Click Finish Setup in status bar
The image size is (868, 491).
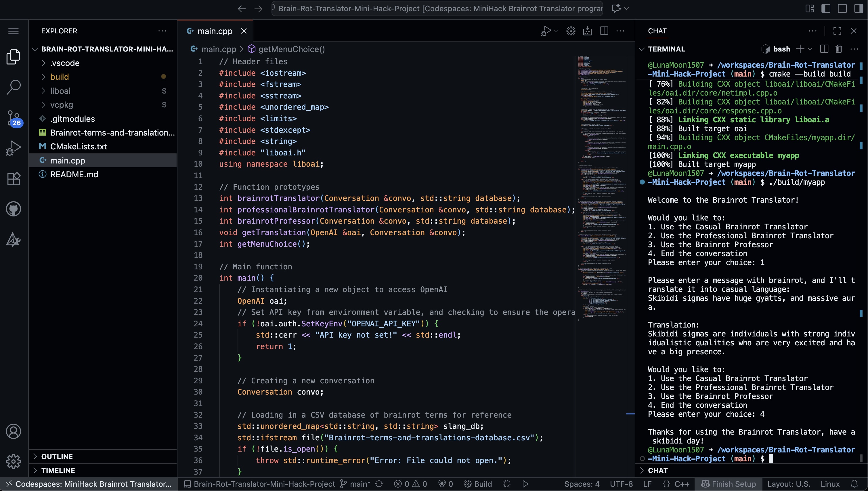[729, 484]
